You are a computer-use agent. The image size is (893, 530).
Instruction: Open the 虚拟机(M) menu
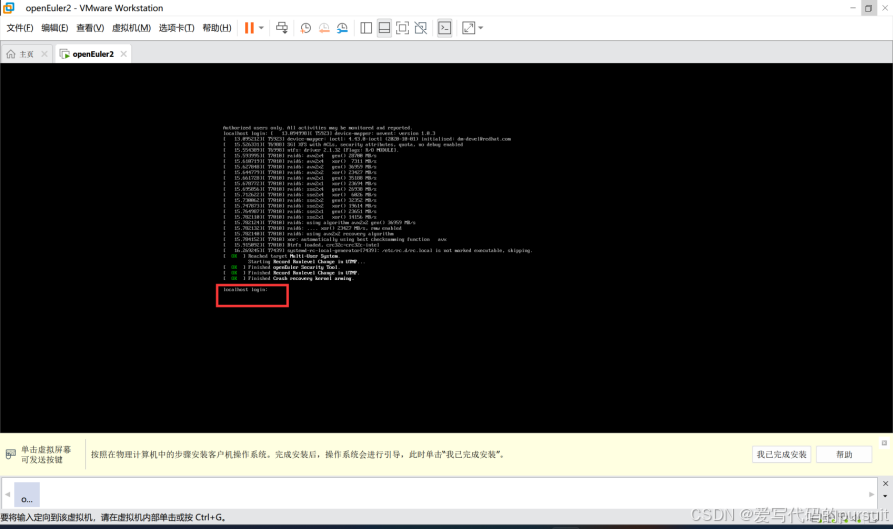pos(132,28)
